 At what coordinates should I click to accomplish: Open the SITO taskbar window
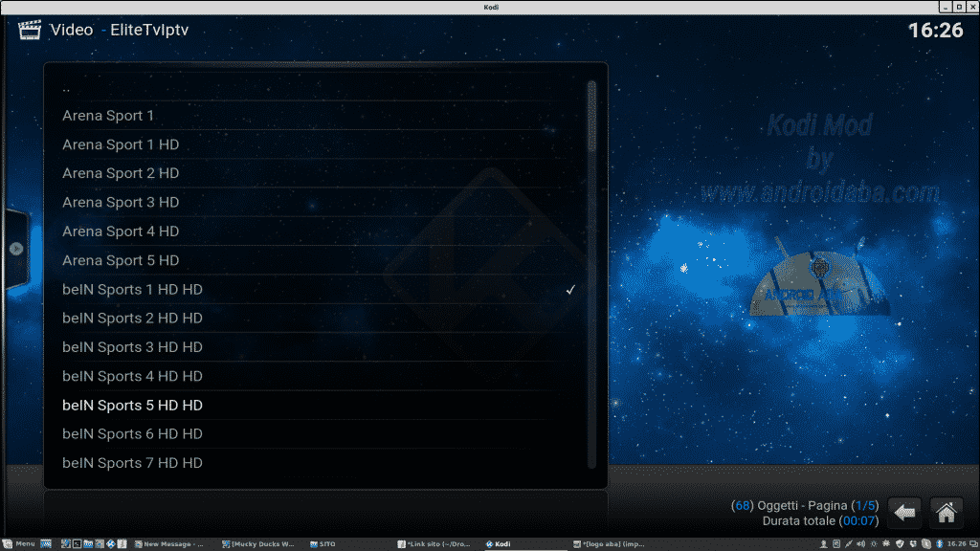[323, 544]
